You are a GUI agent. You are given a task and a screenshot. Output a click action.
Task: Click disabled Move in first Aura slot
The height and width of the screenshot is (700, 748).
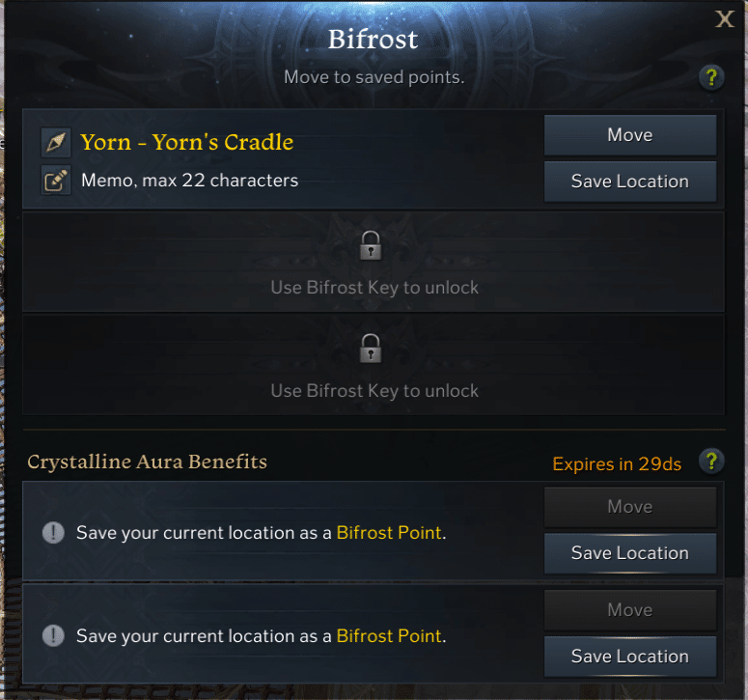tap(630, 507)
